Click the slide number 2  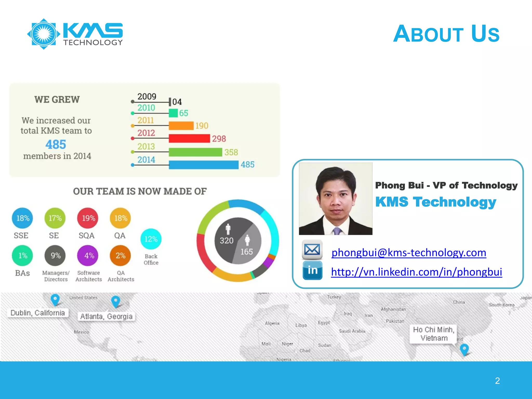coord(497,381)
